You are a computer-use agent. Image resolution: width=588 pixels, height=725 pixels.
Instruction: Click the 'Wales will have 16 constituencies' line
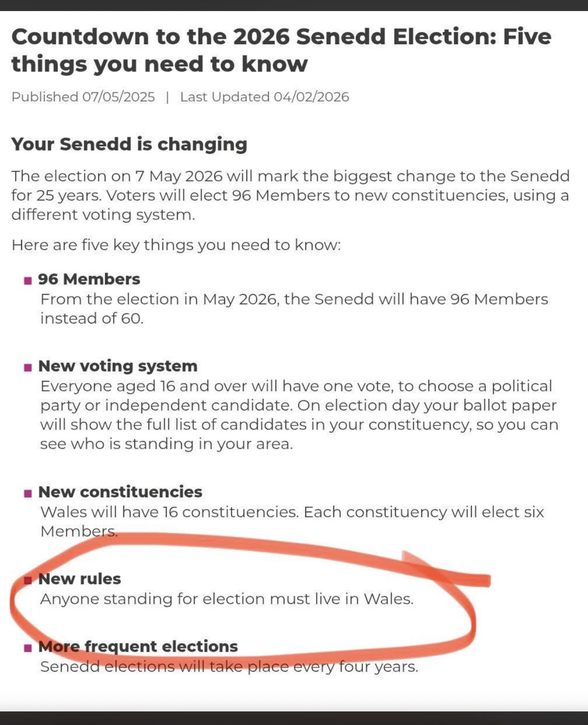(291, 512)
